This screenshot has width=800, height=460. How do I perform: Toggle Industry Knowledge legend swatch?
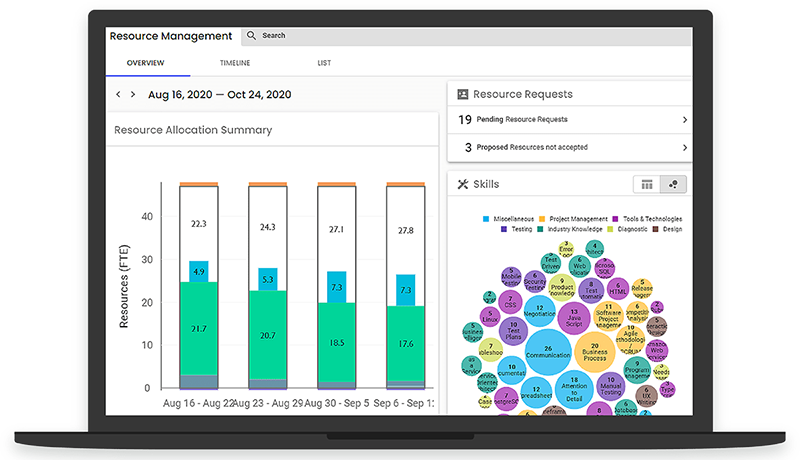click(540, 229)
